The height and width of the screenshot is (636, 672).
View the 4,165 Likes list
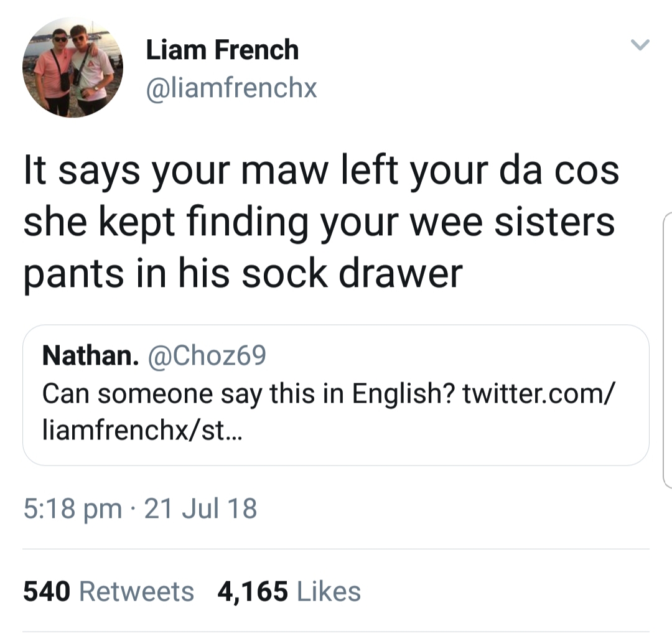pyautogui.click(x=289, y=592)
